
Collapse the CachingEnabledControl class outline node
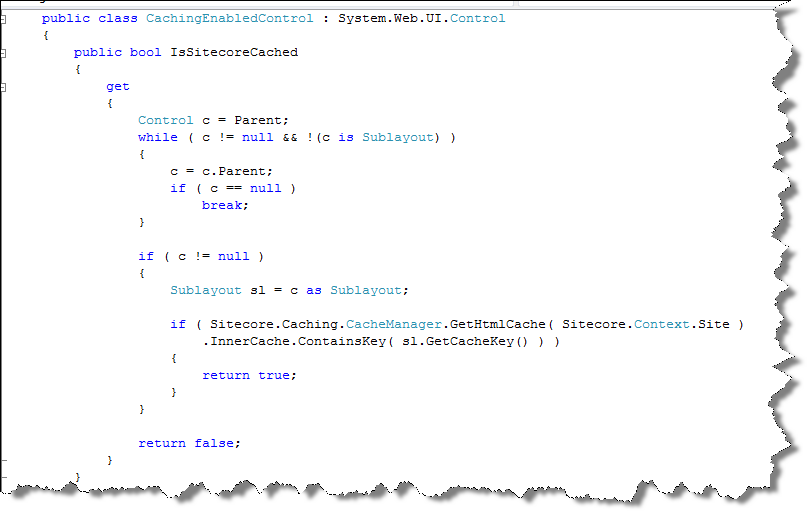click(x=3, y=20)
